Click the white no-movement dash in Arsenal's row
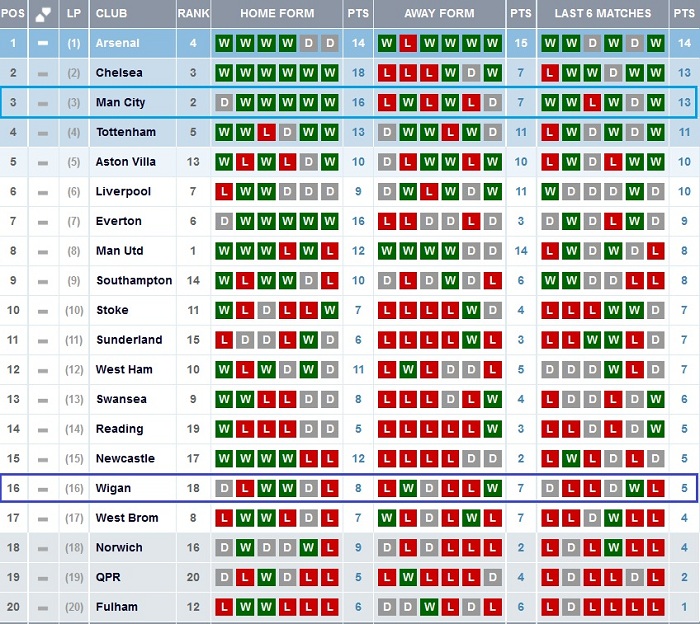Image resolution: width=700 pixels, height=624 pixels. tap(43, 43)
